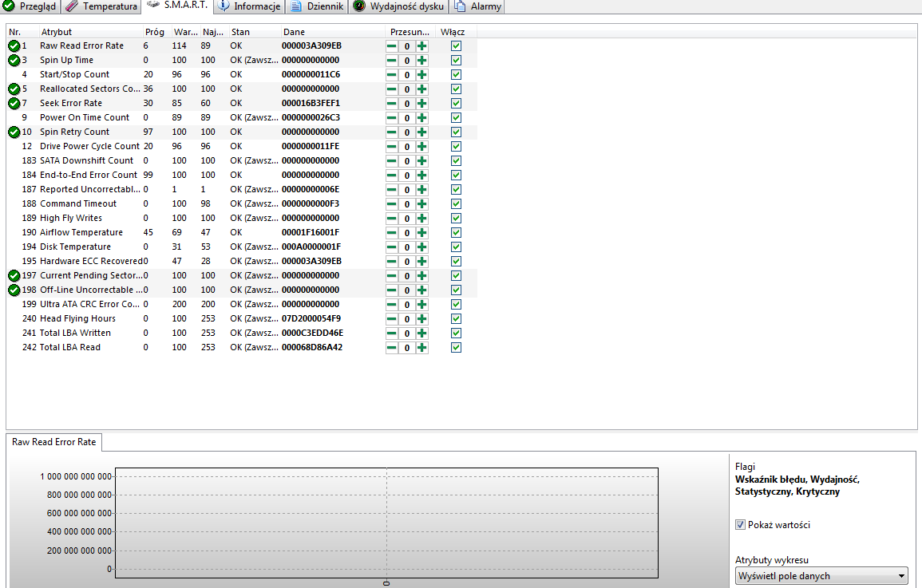Toggle the Pokaż wartości checkbox
The width and height of the screenshot is (922, 588).
coord(740,524)
